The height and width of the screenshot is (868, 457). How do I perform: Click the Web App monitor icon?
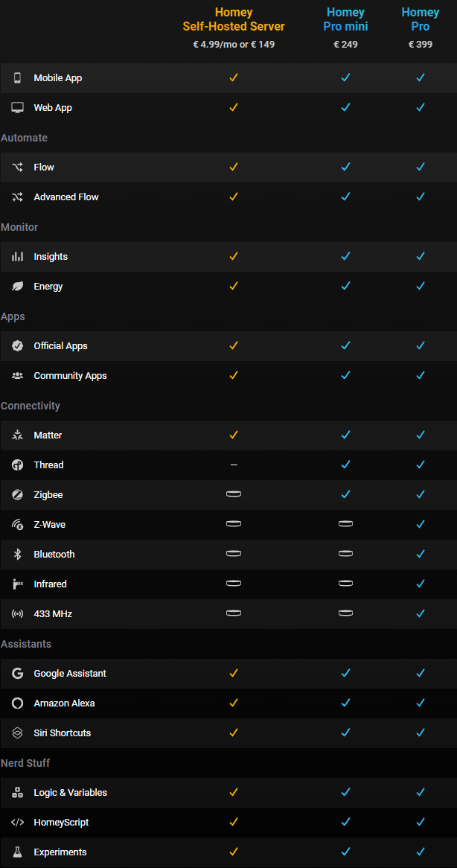click(17, 108)
